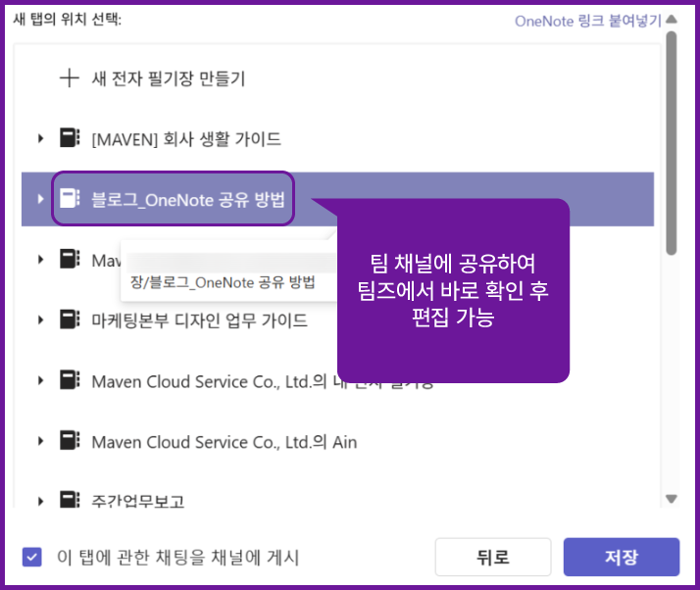This screenshot has height=590, width=700.
Task: Click notebook icon of 'Maven Cloud Service Co., Ltd.의 Ain'
Action: coord(70,440)
